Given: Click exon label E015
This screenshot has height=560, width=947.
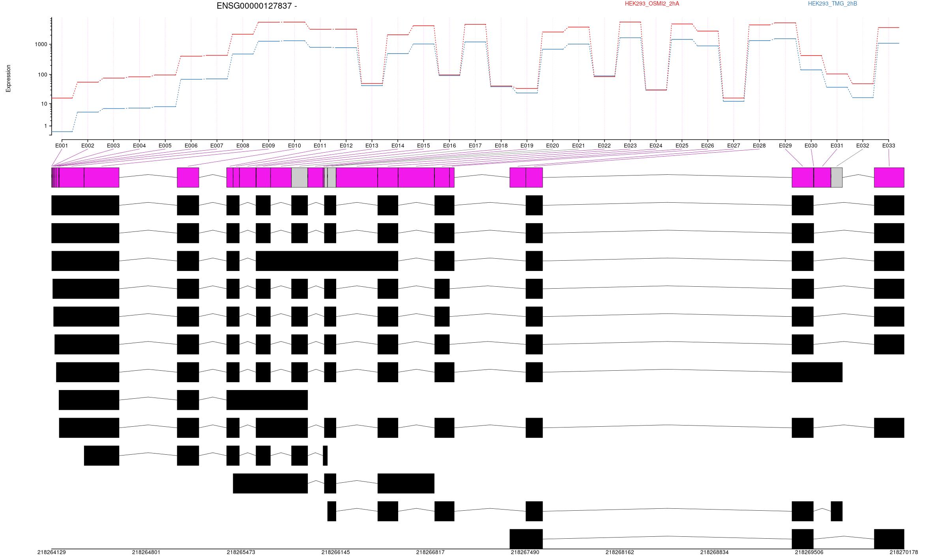Looking at the screenshot, I should [x=423, y=146].
